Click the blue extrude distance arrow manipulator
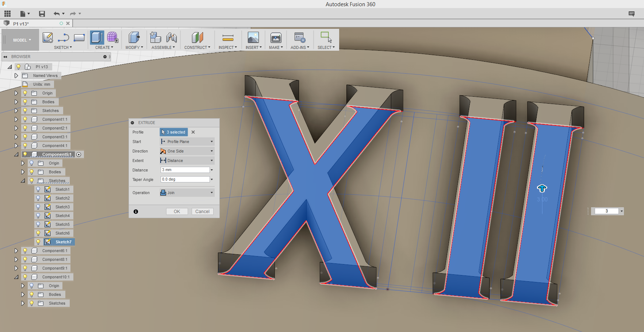The image size is (644, 332). 542,188
